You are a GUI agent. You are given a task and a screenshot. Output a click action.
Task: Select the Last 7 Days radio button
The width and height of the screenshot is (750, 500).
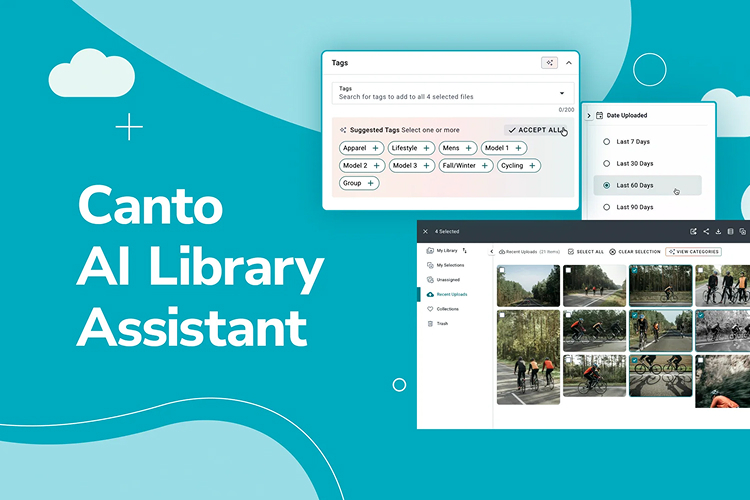click(x=606, y=141)
